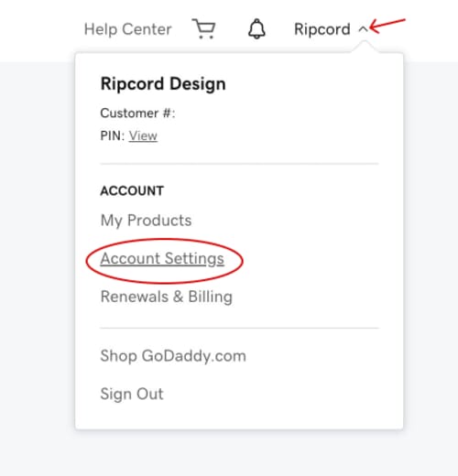The width and height of the screenshot is (458, 476).
Task: Click the dropdown panel's pointer notch
Action: point(364,47)
